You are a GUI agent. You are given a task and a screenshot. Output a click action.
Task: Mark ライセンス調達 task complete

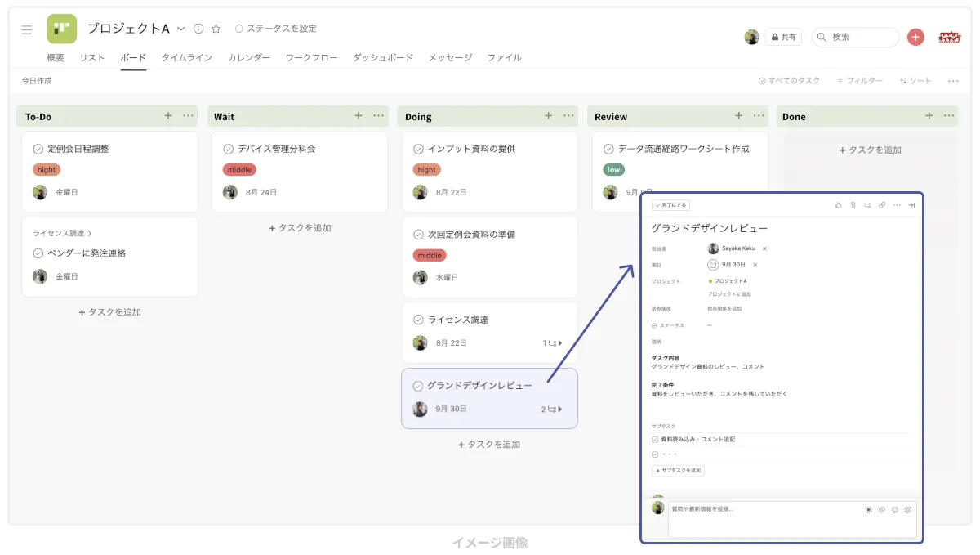[x=419, y=320]
